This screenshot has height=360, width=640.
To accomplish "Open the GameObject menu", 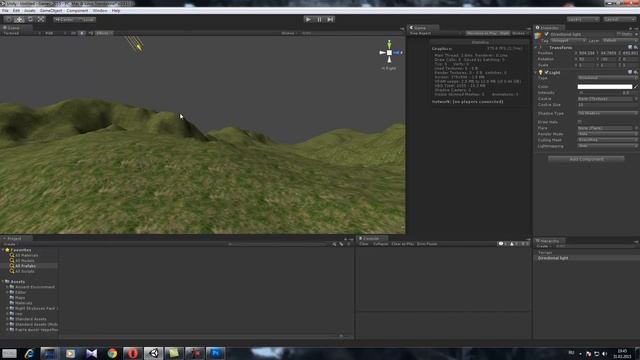I will [x=51, y=11].
